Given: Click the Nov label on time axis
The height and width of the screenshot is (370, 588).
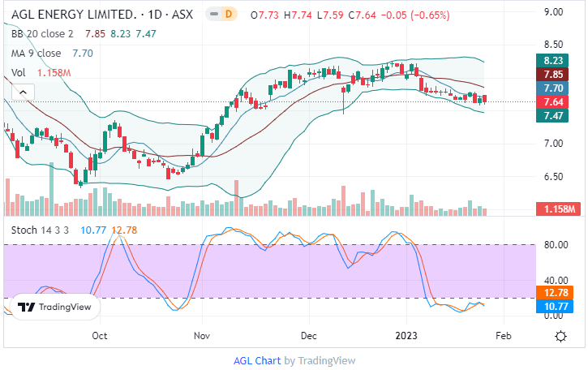Looking at the screenshot, I should click(202, 335).
